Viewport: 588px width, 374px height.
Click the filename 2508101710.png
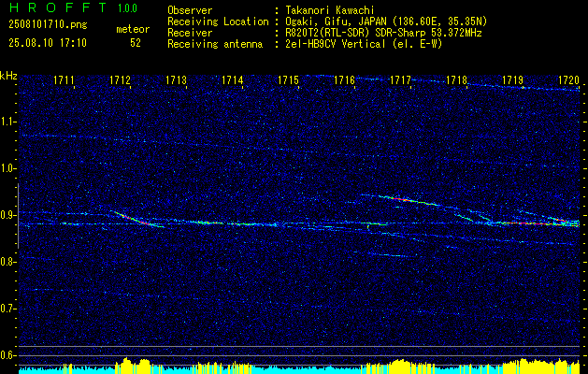click(48, 25)
